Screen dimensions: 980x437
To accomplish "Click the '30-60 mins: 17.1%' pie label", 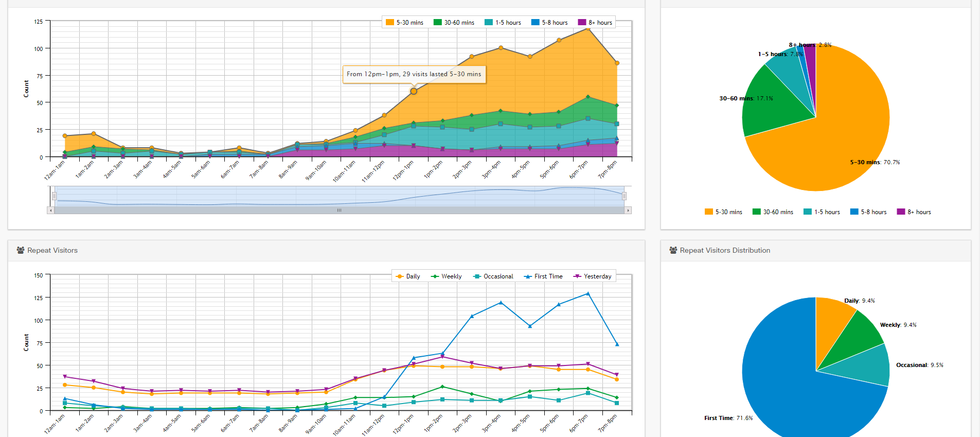I will [746, 98].
